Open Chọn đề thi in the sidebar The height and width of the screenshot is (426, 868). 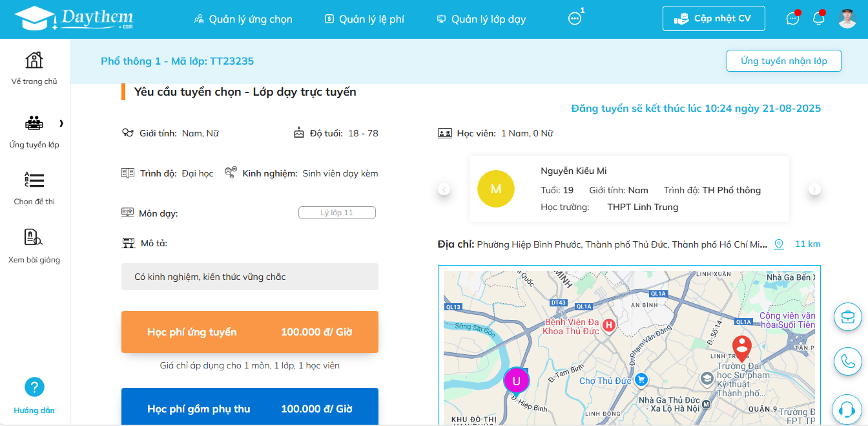[34, 187]
